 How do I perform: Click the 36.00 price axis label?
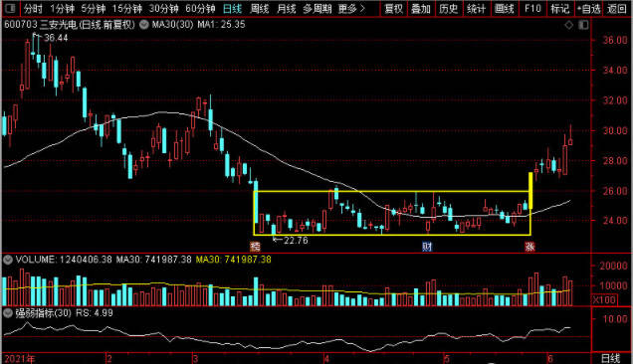point(615,41)
